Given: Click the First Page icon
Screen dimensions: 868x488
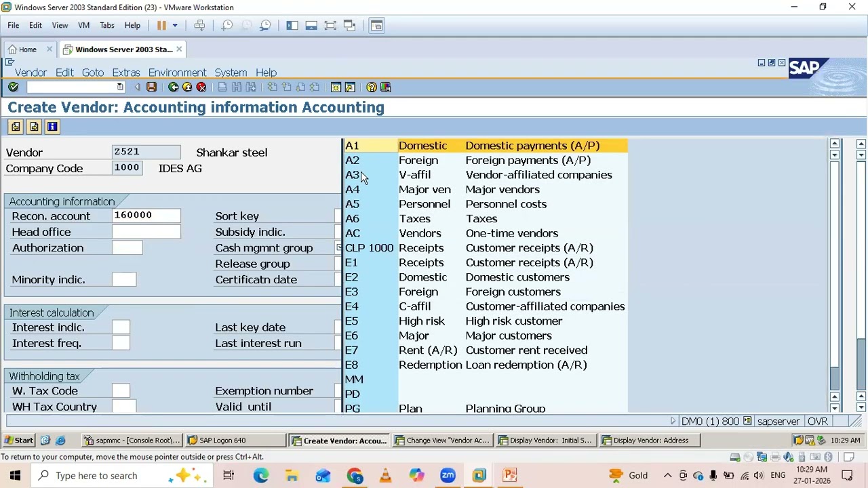Looking at the screenshot, I should (x=272, y=87).
